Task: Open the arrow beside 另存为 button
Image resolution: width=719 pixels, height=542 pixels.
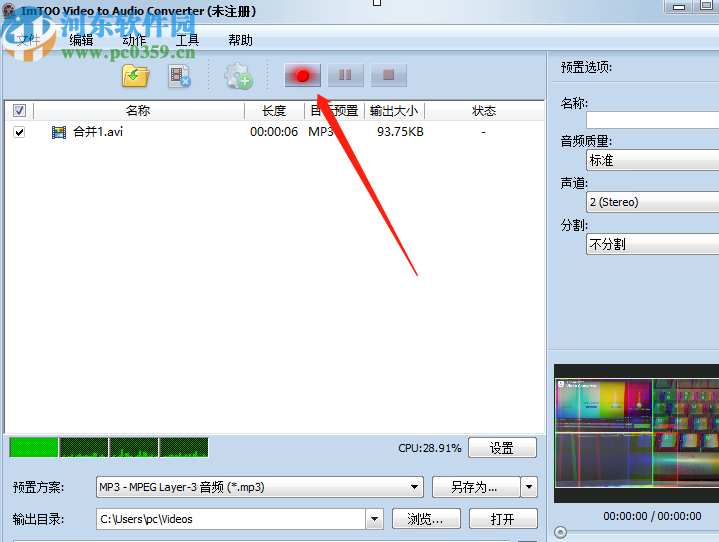Action: (529, 487)
